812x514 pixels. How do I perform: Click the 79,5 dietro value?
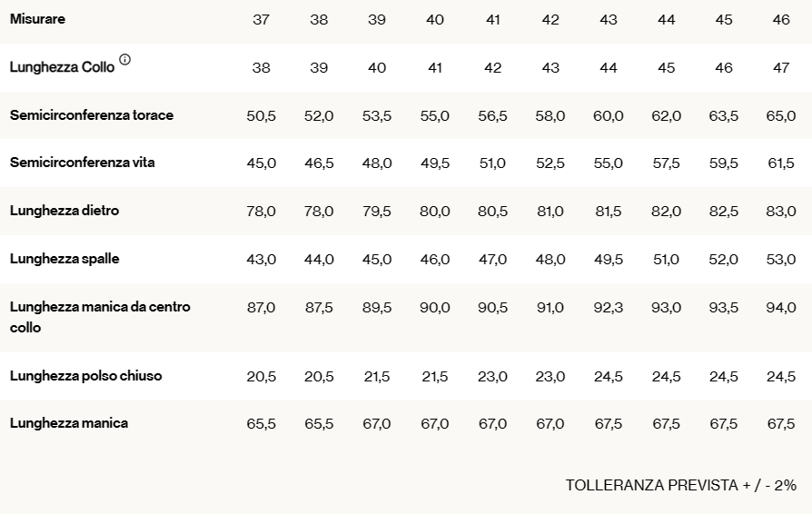click(x=377, y=212)
